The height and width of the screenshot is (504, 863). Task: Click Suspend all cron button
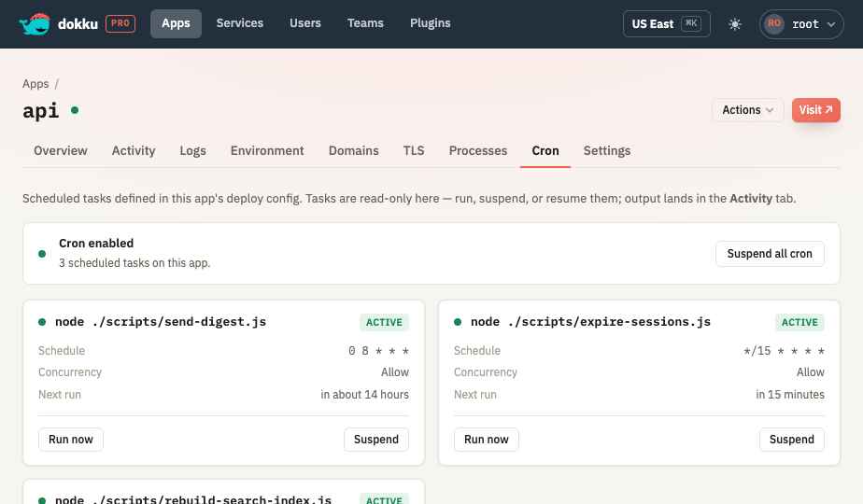click(x=770, y=254)
